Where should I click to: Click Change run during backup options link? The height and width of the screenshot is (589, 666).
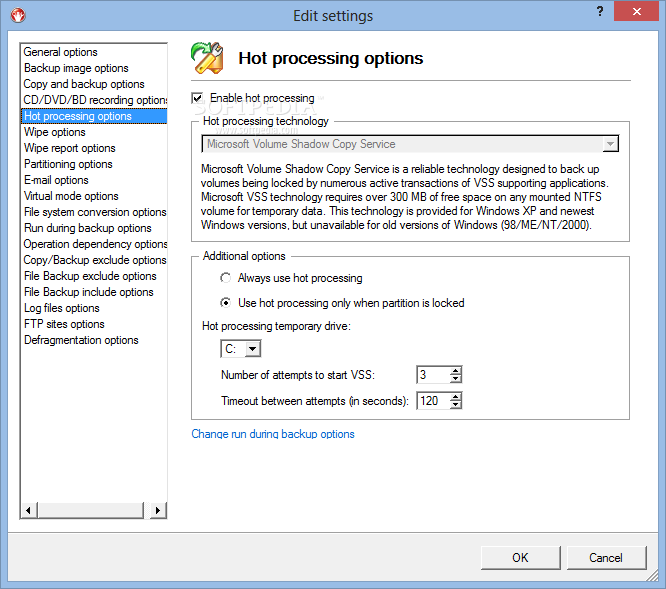coord(273,434)
